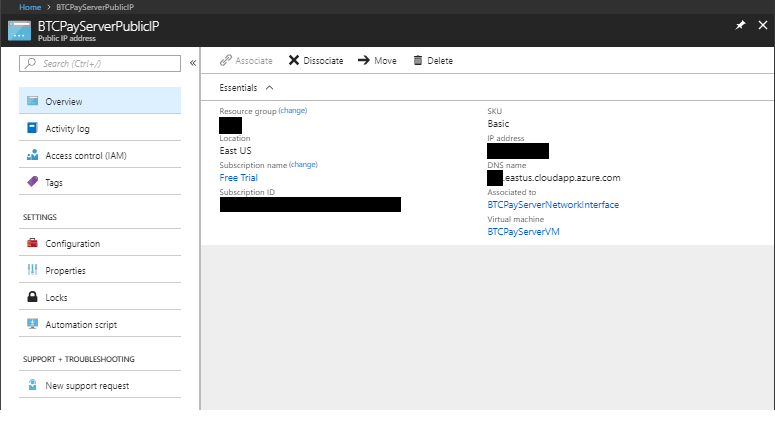Click the purple Tags icon
The image size is (775, 440).
tap(32, 182)
